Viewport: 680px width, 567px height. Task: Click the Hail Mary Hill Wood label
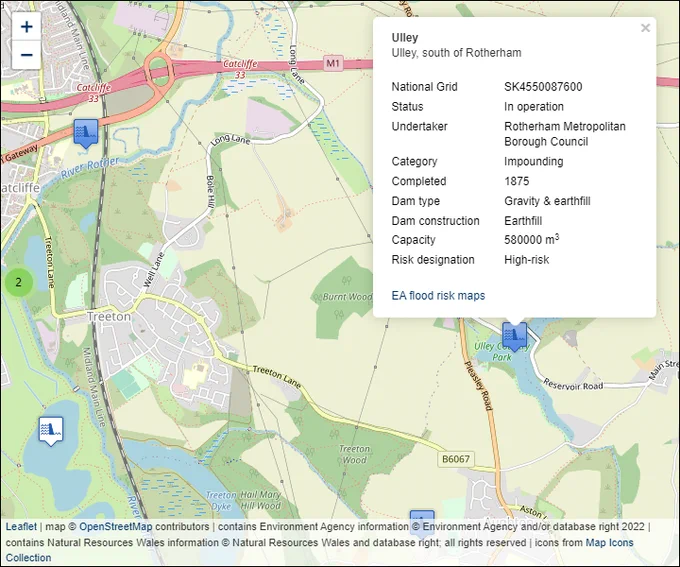click(x=260, y=500)
